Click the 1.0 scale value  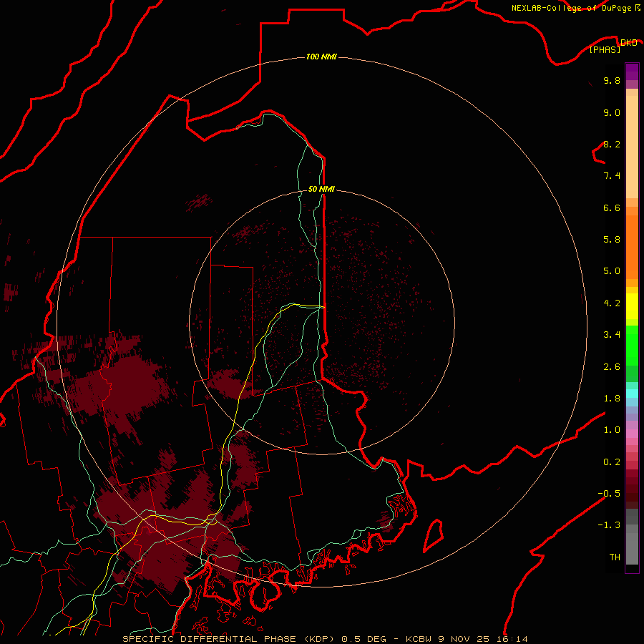[612, 430]
